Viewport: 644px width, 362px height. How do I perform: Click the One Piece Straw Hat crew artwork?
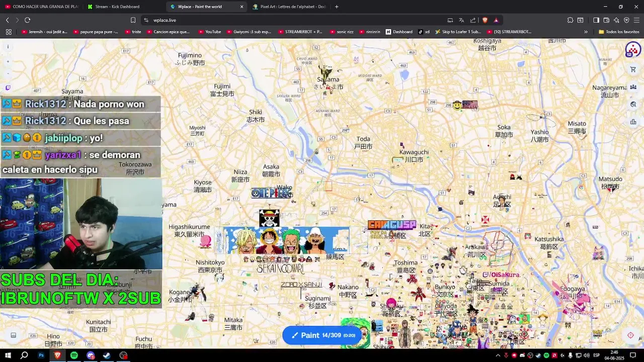click(x=286, y=240)
